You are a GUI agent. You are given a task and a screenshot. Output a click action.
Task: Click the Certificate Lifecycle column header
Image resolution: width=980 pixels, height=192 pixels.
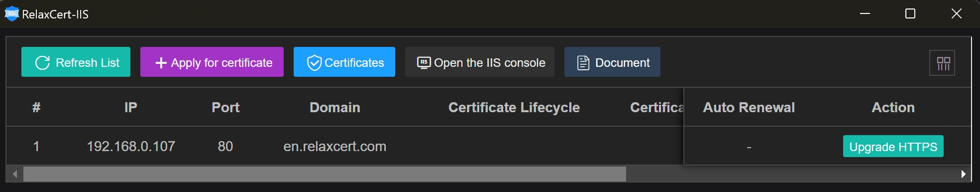(x=514, y=107)
